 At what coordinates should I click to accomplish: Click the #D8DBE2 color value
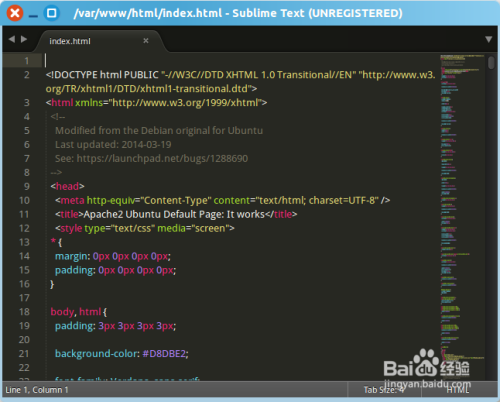point(164,353)
